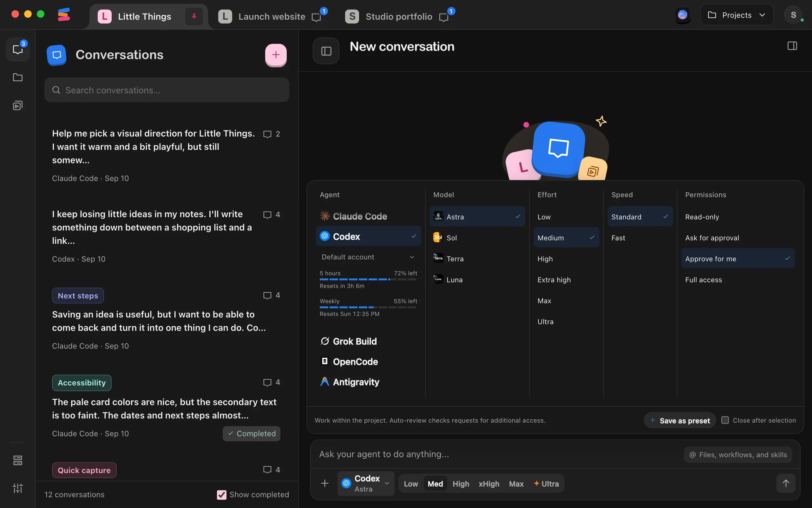The image size is (812, 508).
Task: Select High effort in the Effort column
Action: (566, 259)
